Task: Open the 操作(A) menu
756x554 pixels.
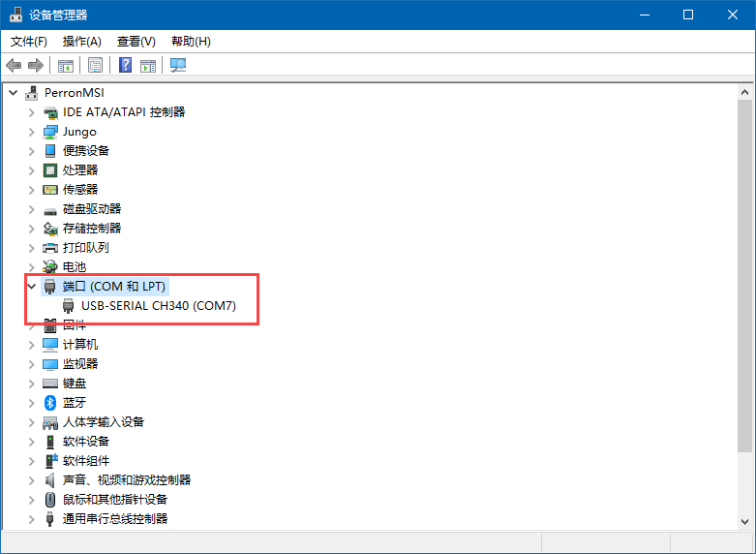Action: click(x=82, y=42)
